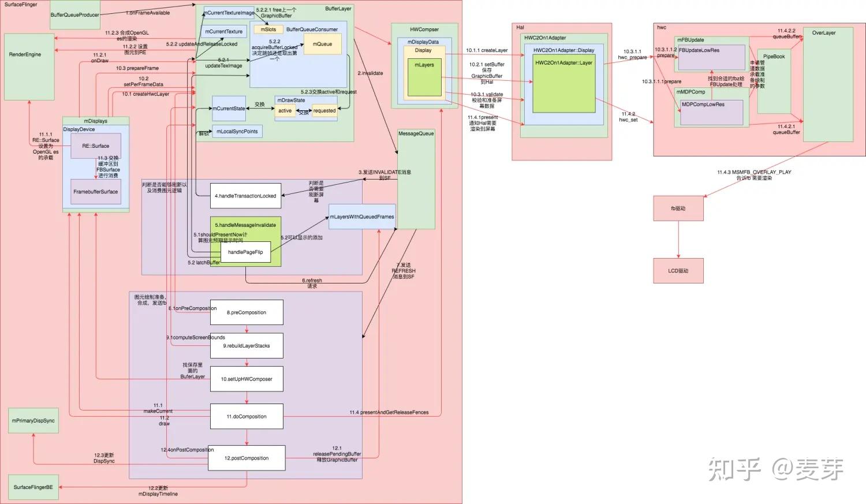
Task: Select the SurfaceFlingerBE box
Action: click(33, 487)
